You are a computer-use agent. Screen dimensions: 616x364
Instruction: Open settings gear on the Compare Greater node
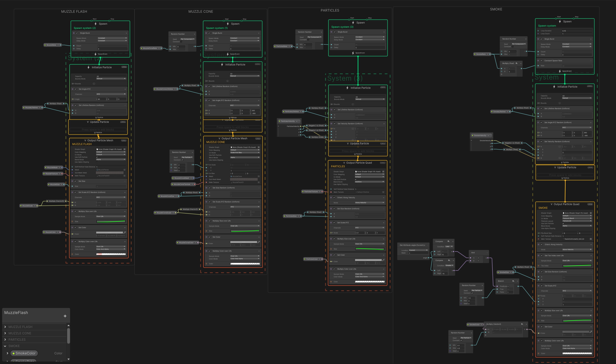coord(449,260)
